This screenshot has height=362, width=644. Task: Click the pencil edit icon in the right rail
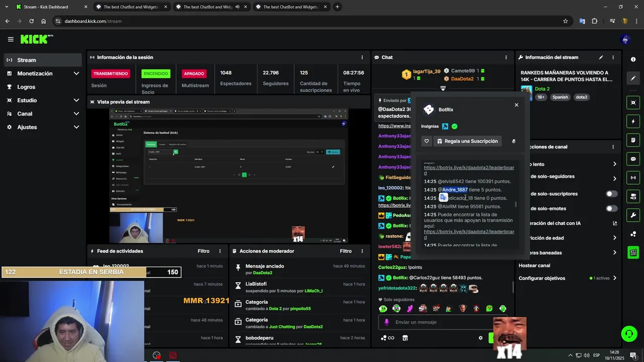pyautogui.click(x=633, y=78)
